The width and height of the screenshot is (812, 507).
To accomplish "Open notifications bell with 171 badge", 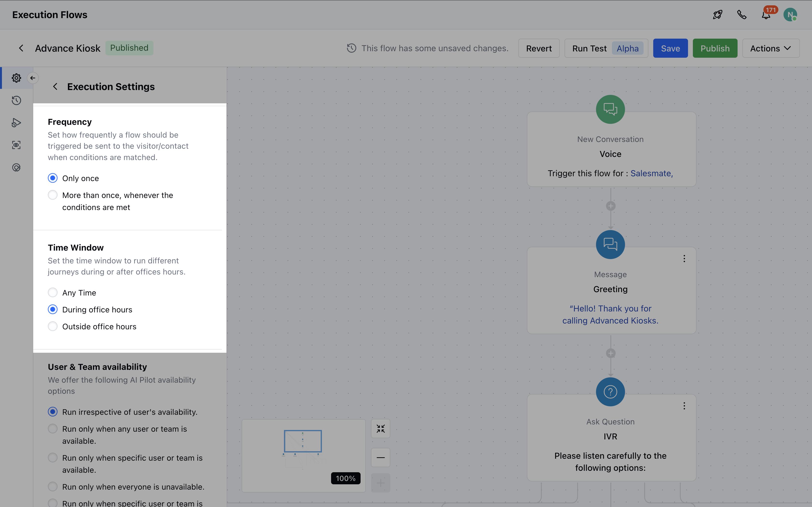I will 766,15.
